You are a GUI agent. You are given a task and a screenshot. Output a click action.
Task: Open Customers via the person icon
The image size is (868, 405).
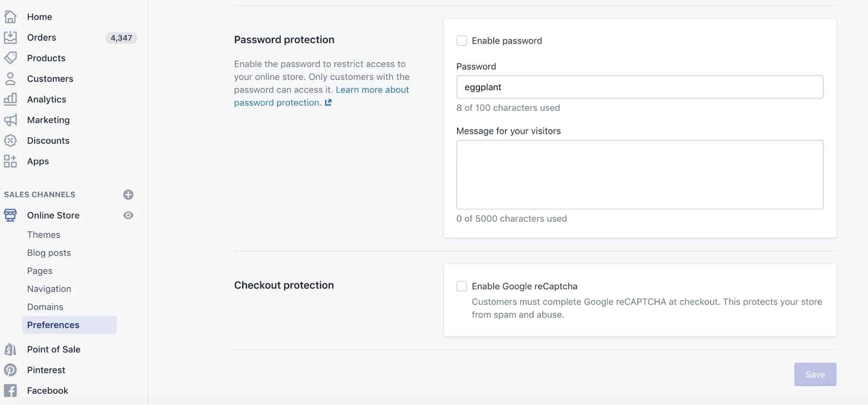click(x=10, y=79)
